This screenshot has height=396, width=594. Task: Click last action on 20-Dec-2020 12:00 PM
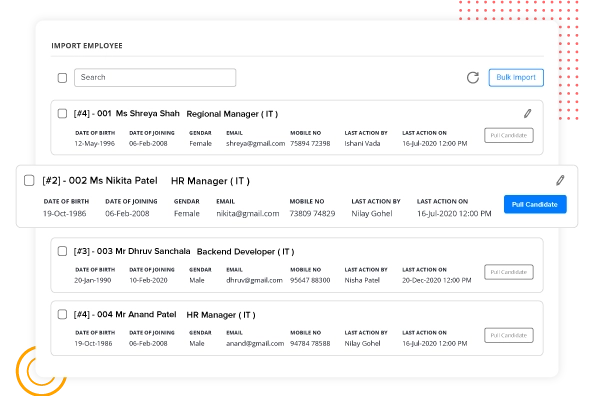click(437, 280)
